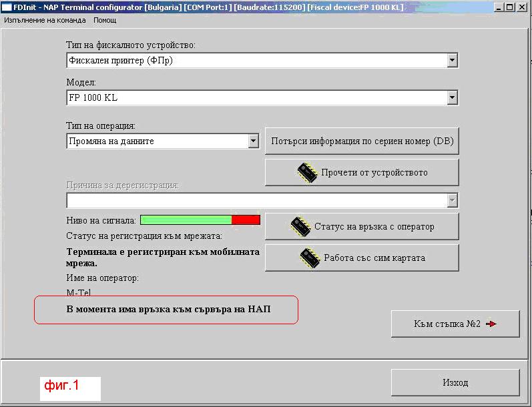This screenshot has height=407, width=532.
Task: Expand the Тип на операция dropdown arrow
Action: pyautogui.click(x=253, y=141)
